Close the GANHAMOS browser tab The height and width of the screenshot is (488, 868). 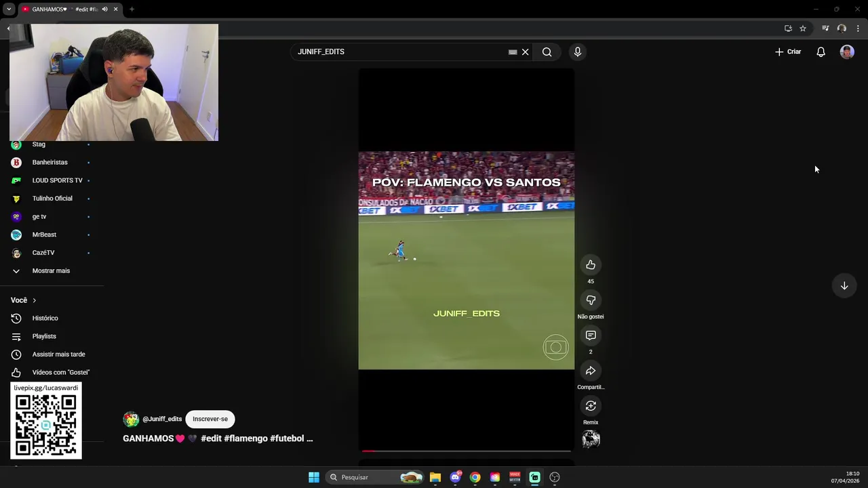(115, 9)
